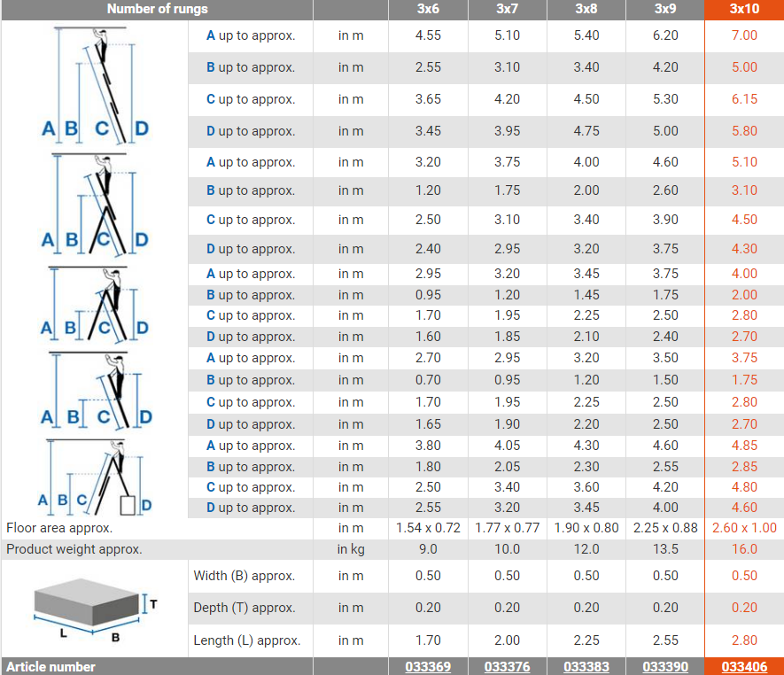784x675 pixels.
Task: Click value 6.15 in 3x10 column
Action: click(744, 99)
